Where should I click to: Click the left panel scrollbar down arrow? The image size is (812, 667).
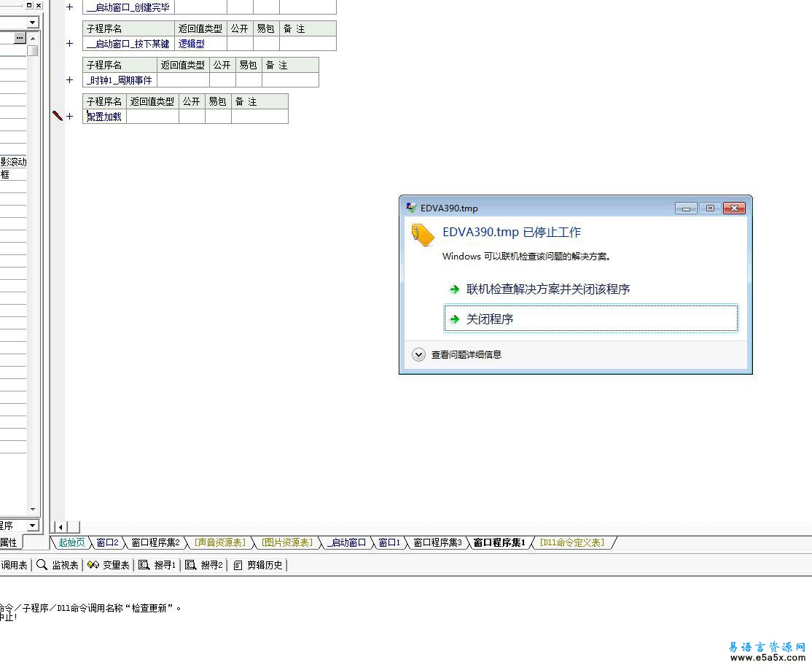[x=33, y=510]
